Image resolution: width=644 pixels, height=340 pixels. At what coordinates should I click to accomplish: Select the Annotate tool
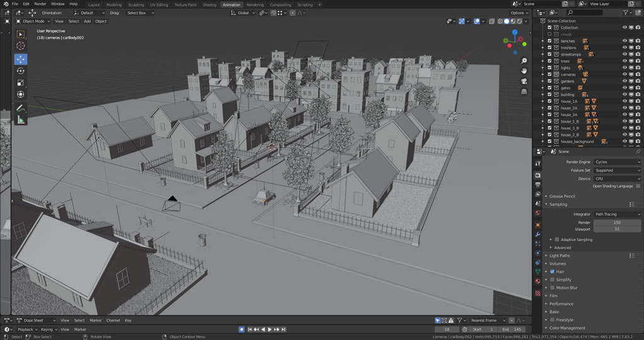21,108
